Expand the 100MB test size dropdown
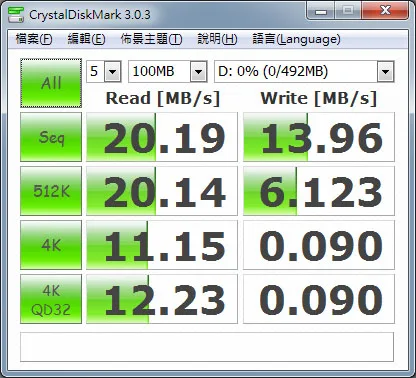416x378 pixels. (199, 71)
